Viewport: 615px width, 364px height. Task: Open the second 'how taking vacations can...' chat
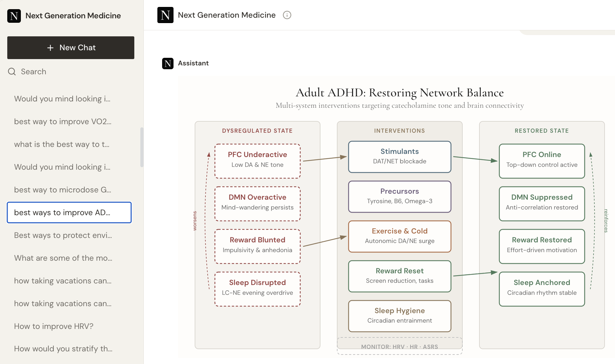point(69,304)
